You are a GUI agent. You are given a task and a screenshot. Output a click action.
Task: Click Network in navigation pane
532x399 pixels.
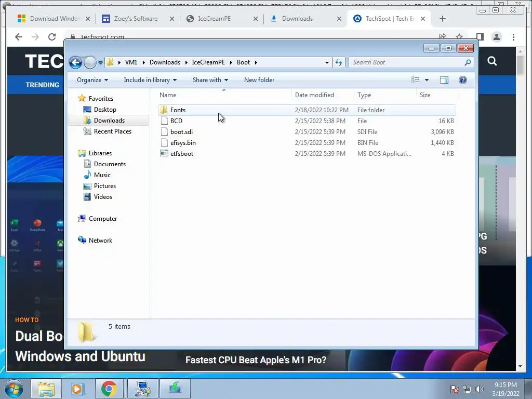coord(100,240)
